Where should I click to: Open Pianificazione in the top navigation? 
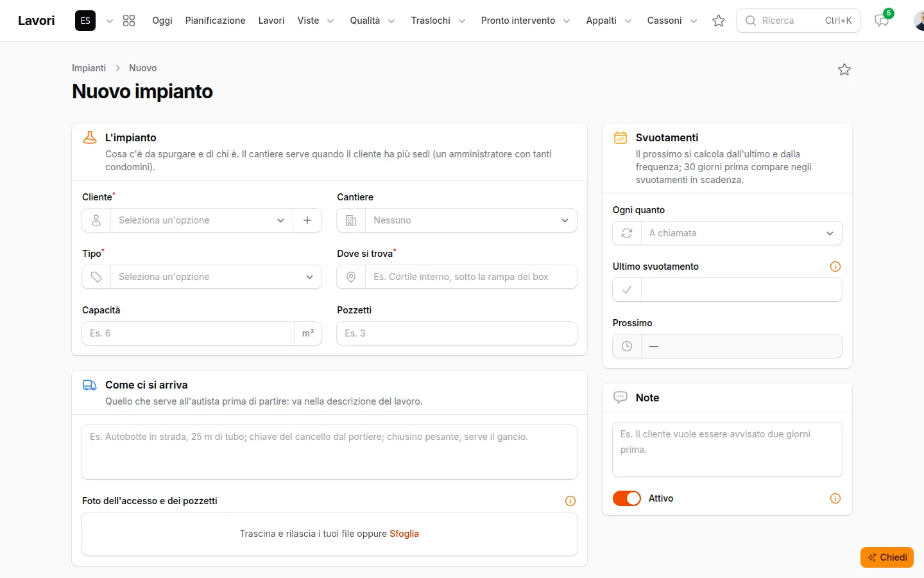click(x=215, y=21)
